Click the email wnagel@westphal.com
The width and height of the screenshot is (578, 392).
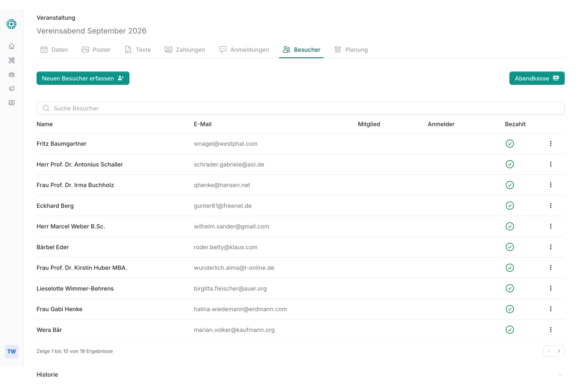coord(226,144)
